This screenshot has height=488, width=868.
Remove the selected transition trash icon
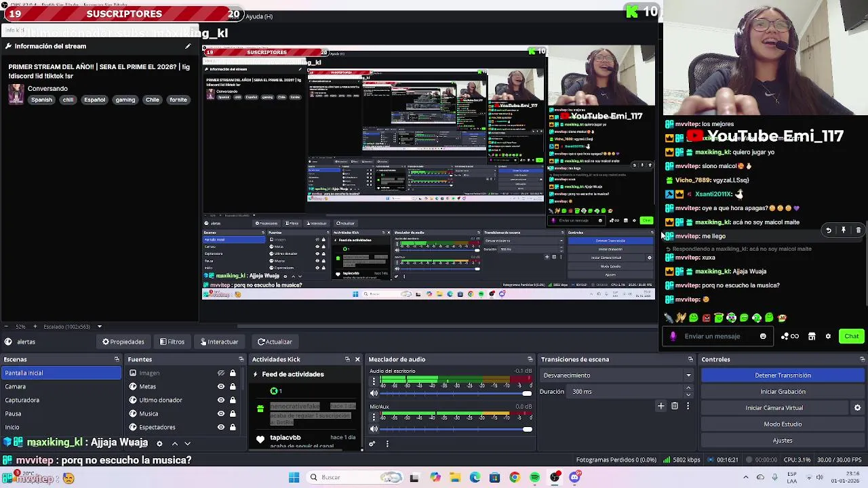pyautogui.click(x=674, y=406)
